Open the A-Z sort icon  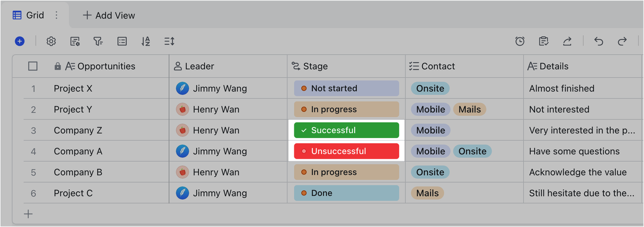click(x=145, y=41)
